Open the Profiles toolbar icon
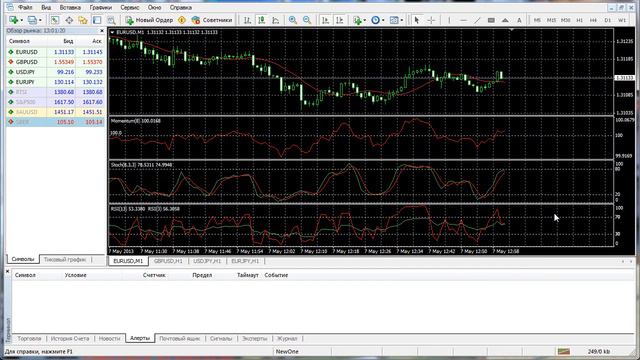Viewport: 640px width, 360px height. 32,20
